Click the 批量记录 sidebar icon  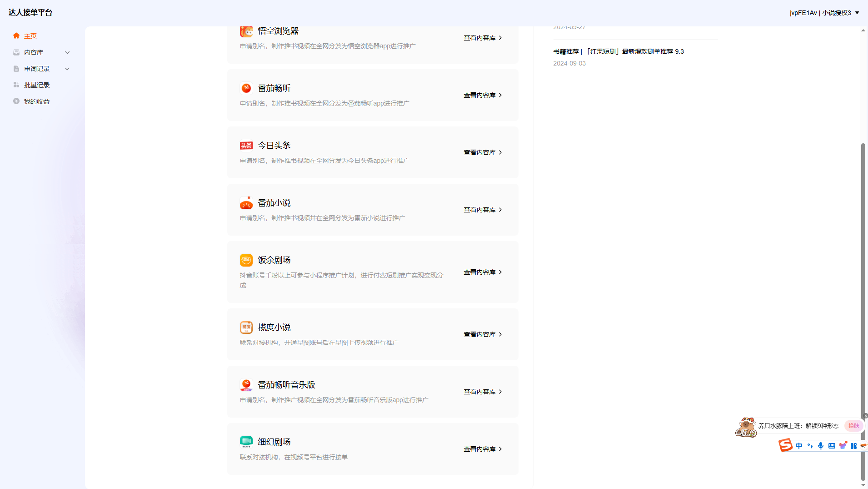coord(16,85)
